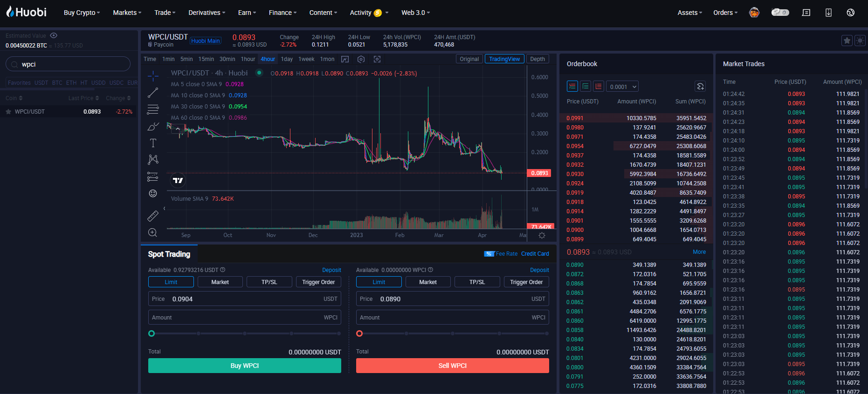The height and width of the screenshot is (394, 868).
Task: Open the user avatar profile
Action: (754, 13)
